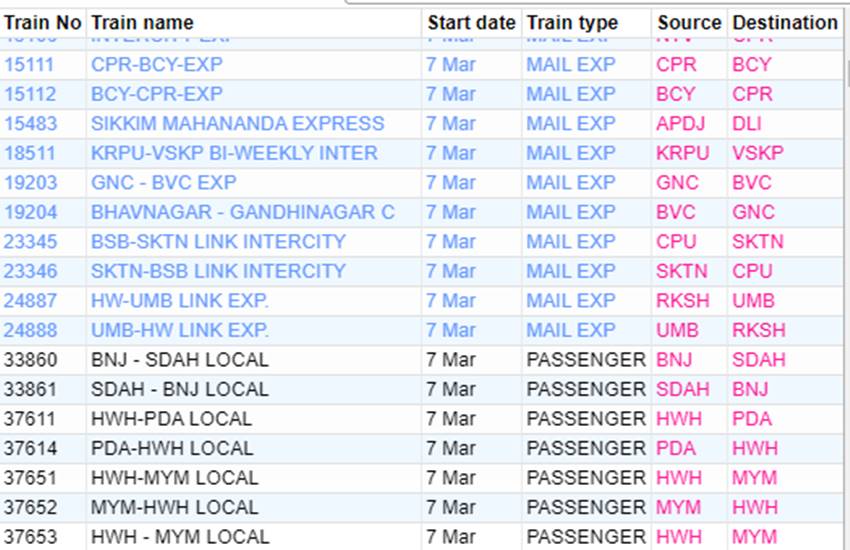The width and height of the screenshot is (850, 550).
Task: Open SIKKIM MAHANANDA EXPRESS train link
Action: pos(237,124)
